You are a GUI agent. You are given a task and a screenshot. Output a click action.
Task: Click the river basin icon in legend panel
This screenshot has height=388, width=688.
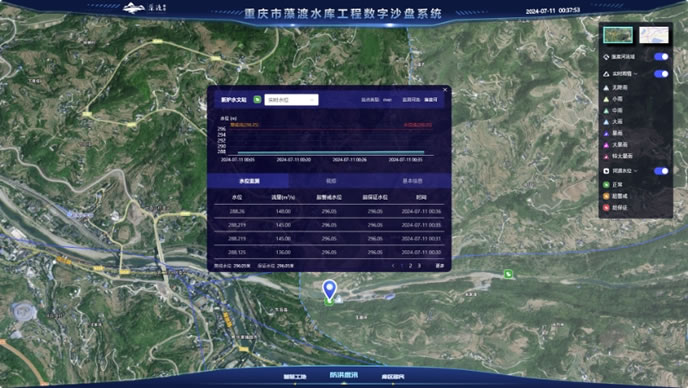point(606,57)
